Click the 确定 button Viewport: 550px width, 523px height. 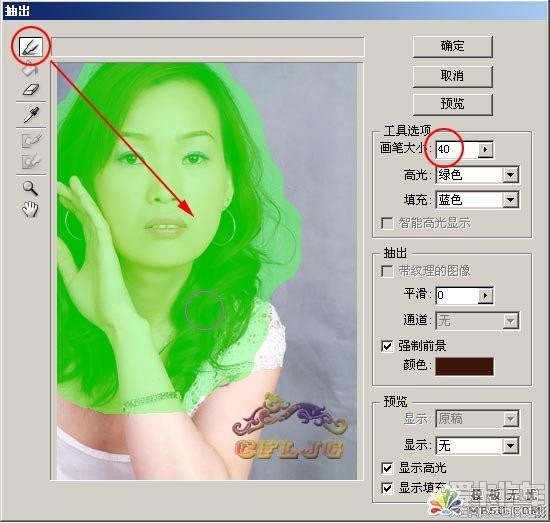click(452, 46)
